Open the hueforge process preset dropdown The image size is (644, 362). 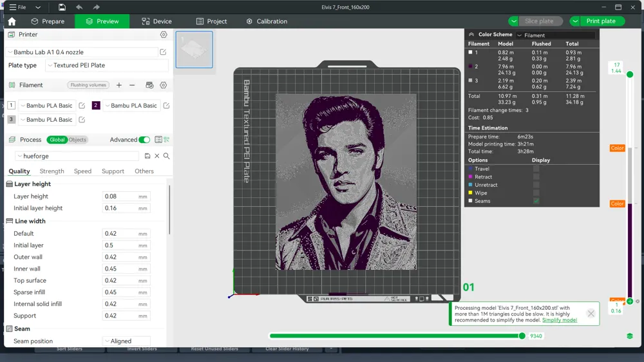(77, 156)
